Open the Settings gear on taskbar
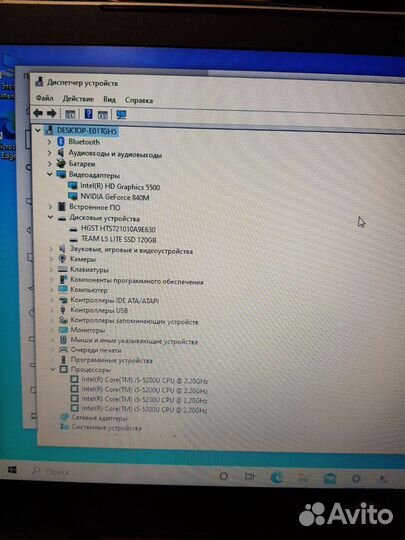Screen dimensions: 405x540 (356, 478)
